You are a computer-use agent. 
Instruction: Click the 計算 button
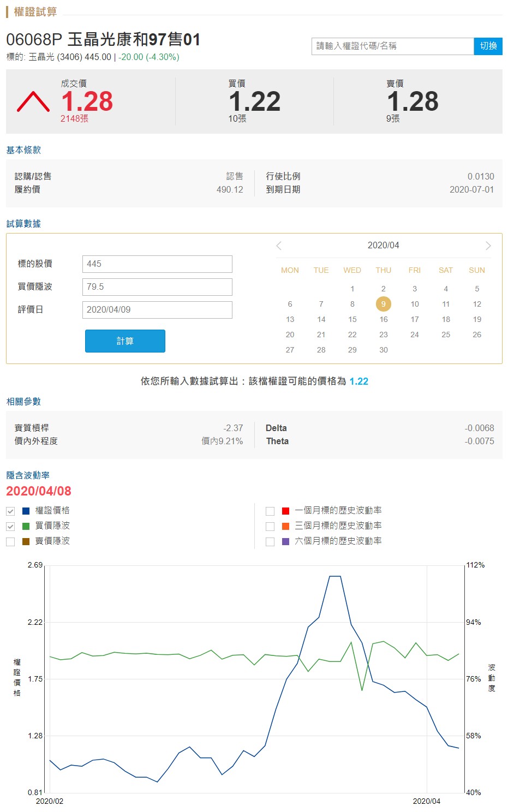pos(125,341)
